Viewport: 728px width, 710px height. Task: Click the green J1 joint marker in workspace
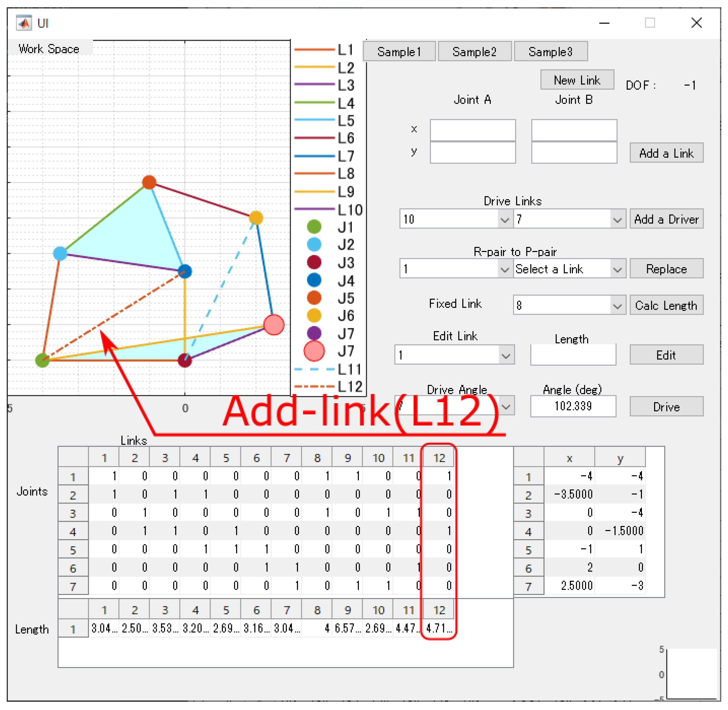(x=42, y=360)
